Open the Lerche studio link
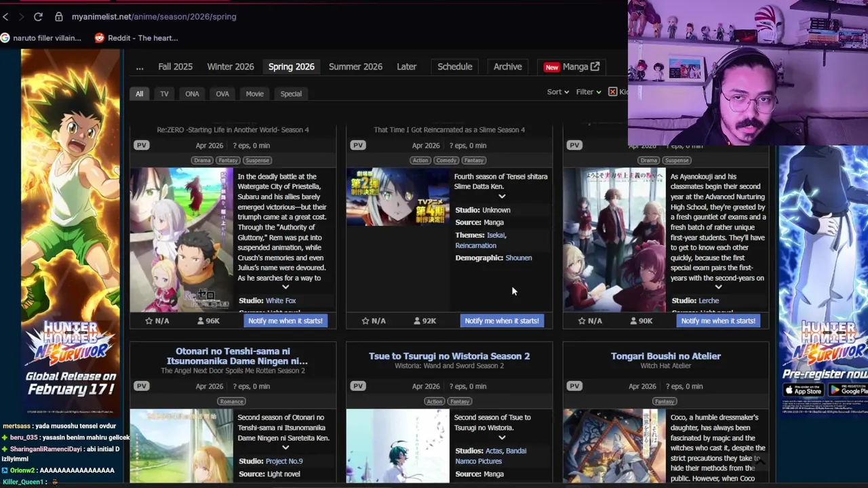This screenshot has width=868, height=488. (709, 300)
